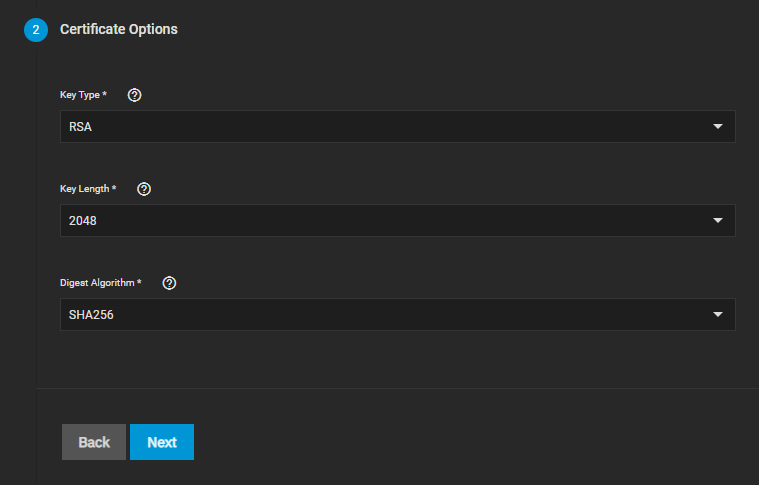Click the 2048 value text
This screenshot has height=485, width=759.
[83, 221]
